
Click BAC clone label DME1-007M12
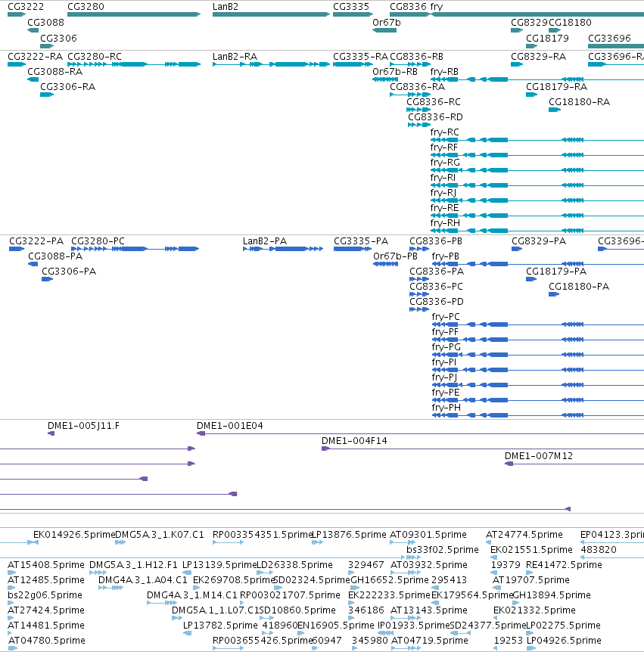538,456
